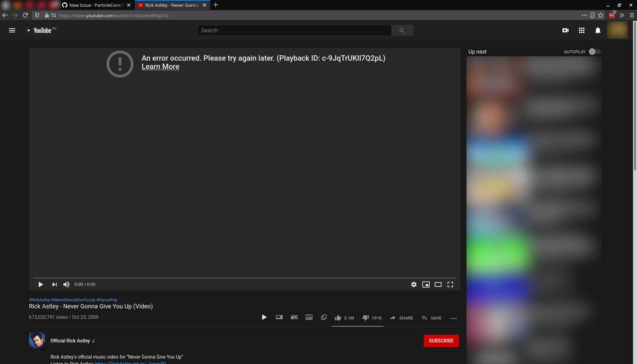Click the Learn More error link
637x364 pixels.
[x=160, y=66]
